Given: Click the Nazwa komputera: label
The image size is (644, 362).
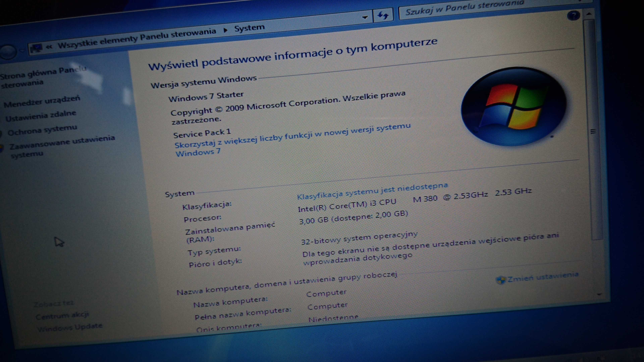Looking at the screenshot, I should pos(230,302).
